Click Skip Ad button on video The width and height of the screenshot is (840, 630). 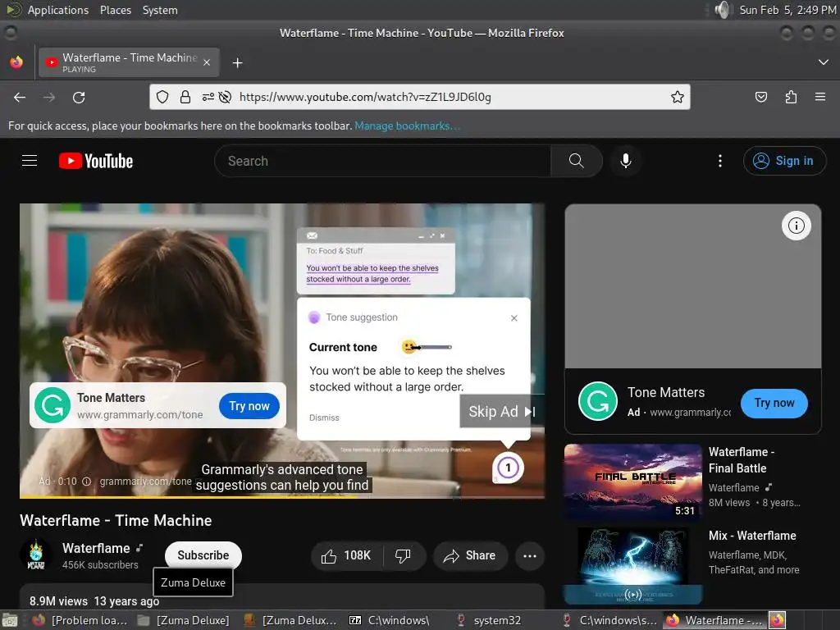tap(502, 412)
